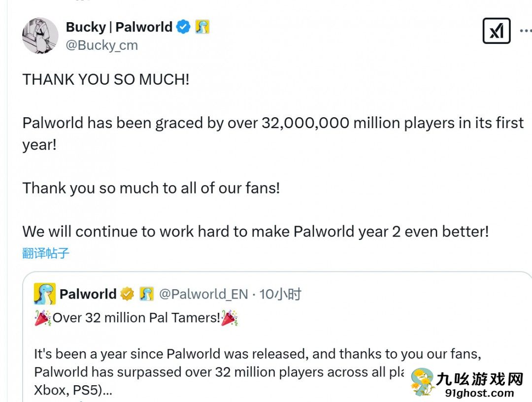Open the @Palworld_EN handle link
This screenshot has height=402, width=532.
click(203, 294)
